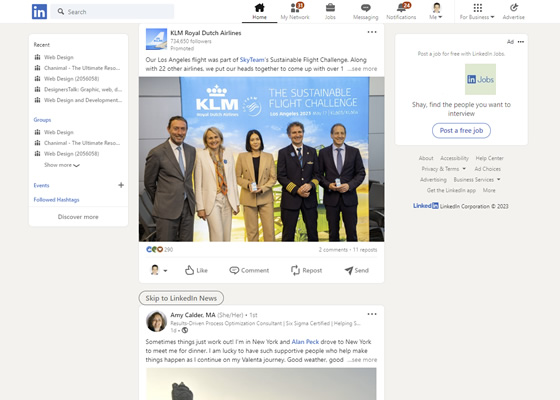The image size is (560, 400).
Task: Click Get the LinkedIn app link
Action: click(451, 190)
